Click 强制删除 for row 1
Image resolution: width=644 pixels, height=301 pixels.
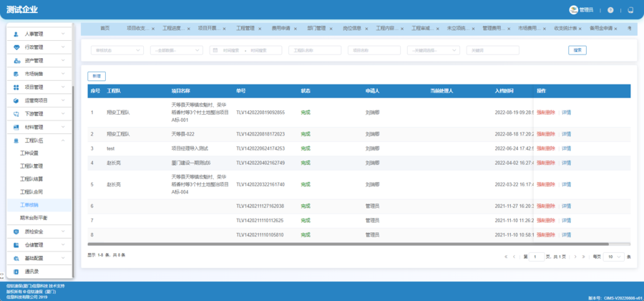coord(546,113)
